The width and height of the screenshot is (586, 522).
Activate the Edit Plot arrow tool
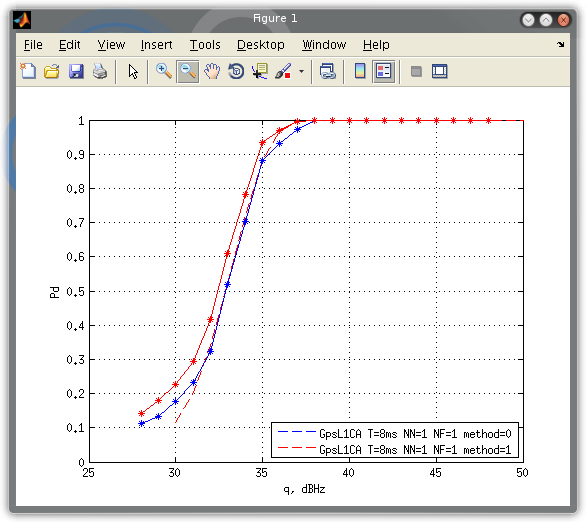pyautogui.click(x=133, y=71)
